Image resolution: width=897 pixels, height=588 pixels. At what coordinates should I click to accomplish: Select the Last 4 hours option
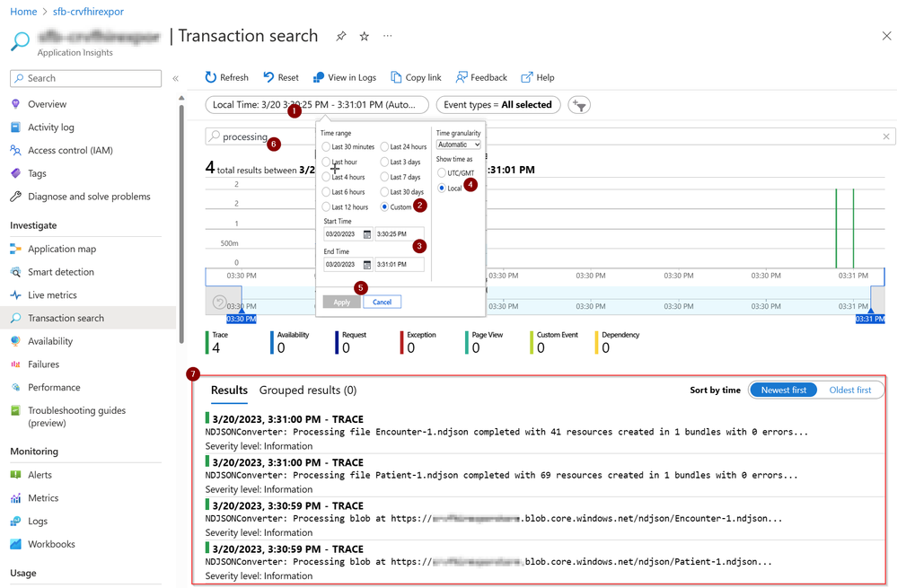[x=326, y=177]
